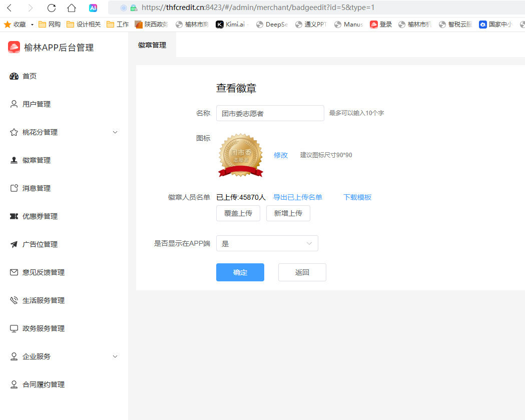Open the 工作 bookmark folder
The height and width of the screenshot is (420, 525).
[118, 25]
